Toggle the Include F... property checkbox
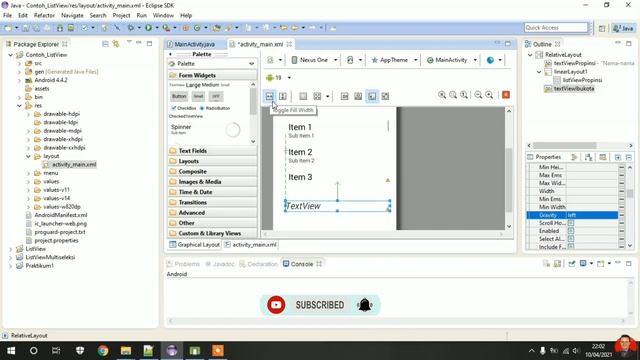This screenshot has height=360, width=640. pos(571,247)
